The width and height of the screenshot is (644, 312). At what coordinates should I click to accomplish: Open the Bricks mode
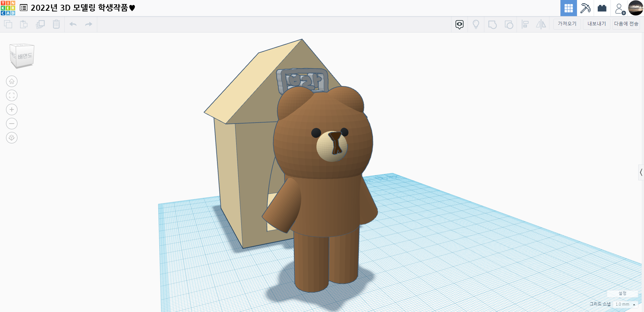click(x=602, y=8)
